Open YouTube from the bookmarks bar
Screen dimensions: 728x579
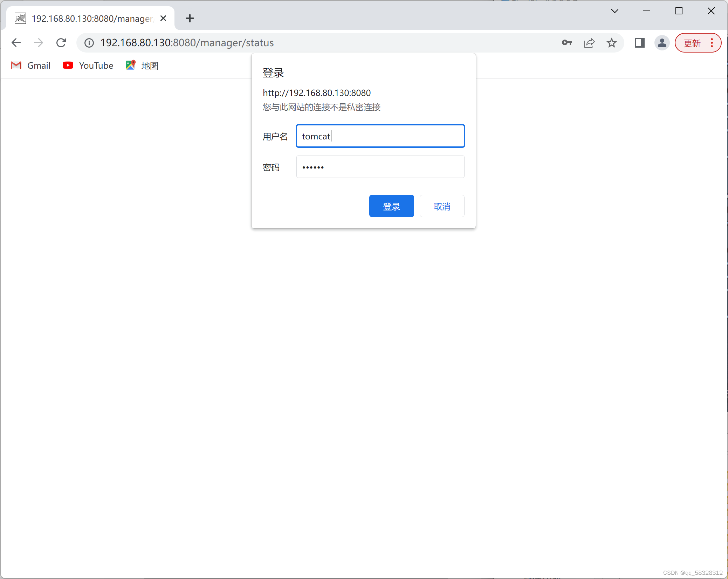coord(88,65)
